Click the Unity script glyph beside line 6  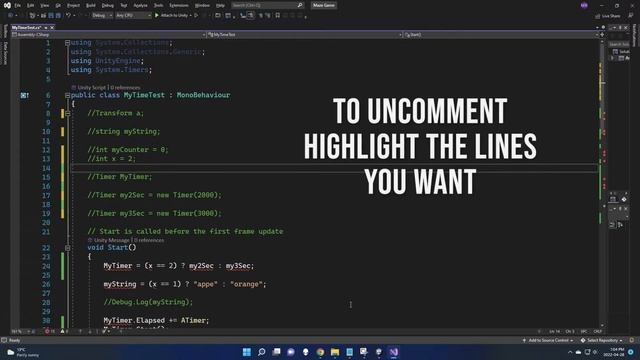(24, 95)
